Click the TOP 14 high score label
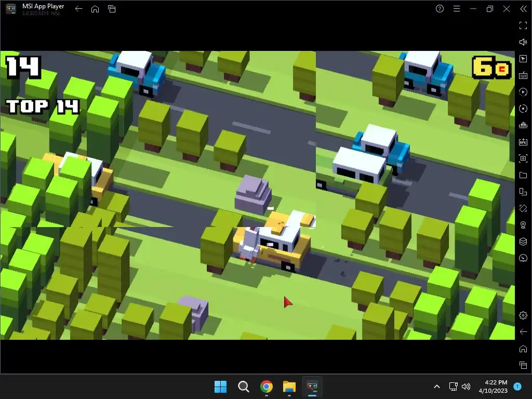Image resolution: width=532 pixels, height=399 pixels. click(x=43, y=107)
